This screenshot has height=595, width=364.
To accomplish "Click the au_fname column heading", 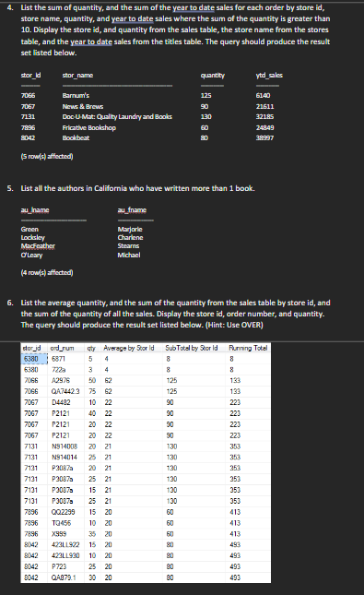I will point(132,209).
